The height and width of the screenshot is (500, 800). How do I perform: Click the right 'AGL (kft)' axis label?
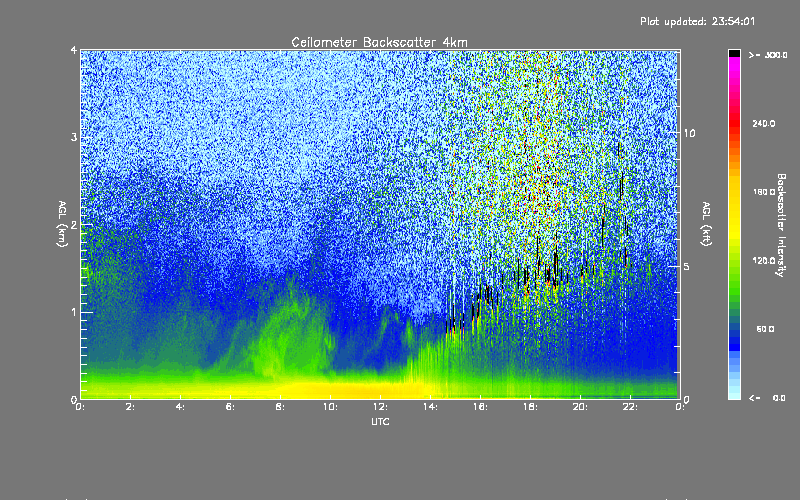click(x=706, y=224)
